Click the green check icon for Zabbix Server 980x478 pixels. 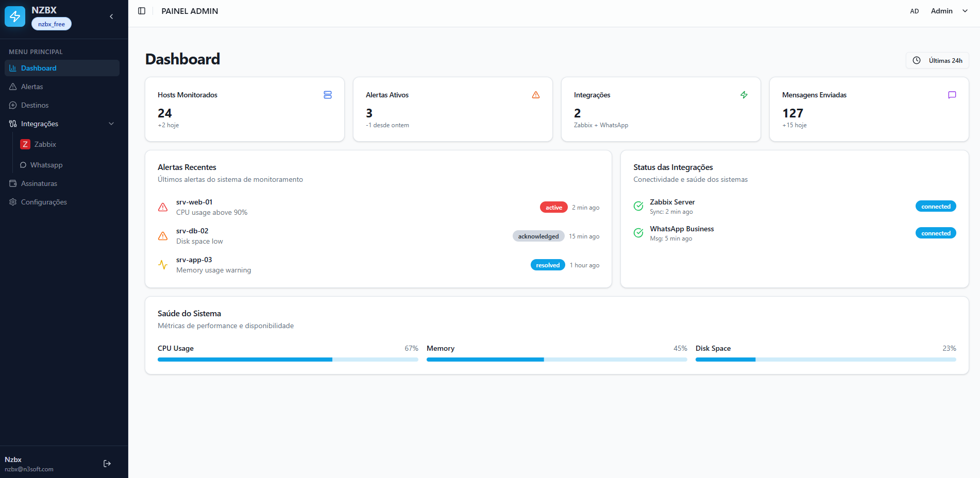point(638,206)
